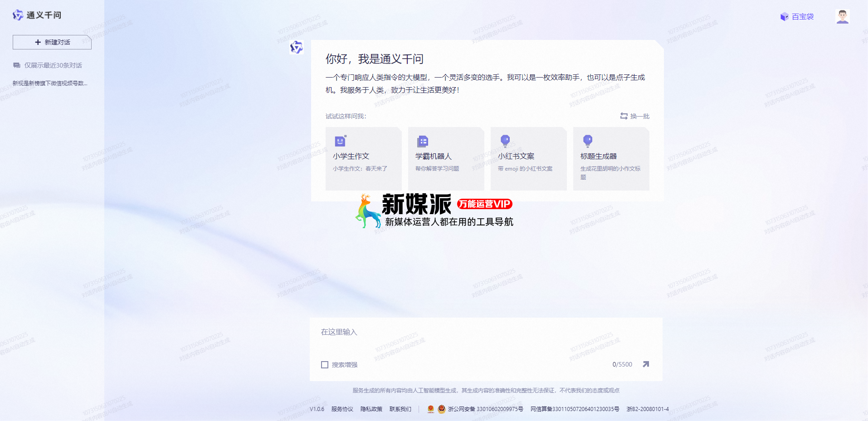Click the 小学生作文：春天来了 subtitle text

click(360, 169)
